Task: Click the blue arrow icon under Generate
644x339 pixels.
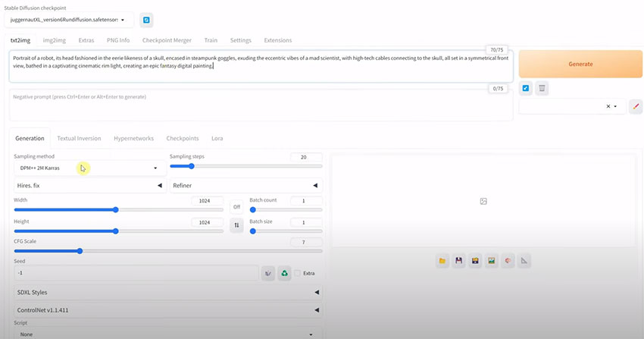Action: pos(526,88)
